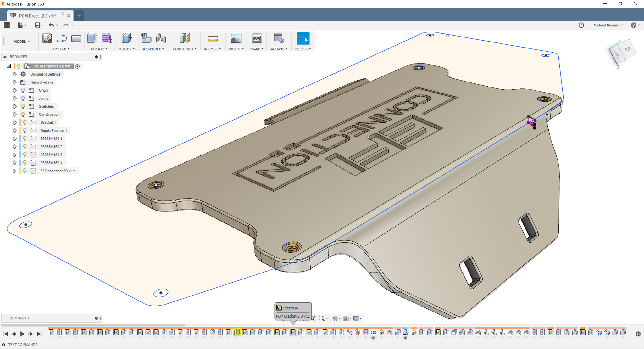This screenshot has width=644, height=349.
Task: Open the MODIFY menu
Action: point(127,49)
